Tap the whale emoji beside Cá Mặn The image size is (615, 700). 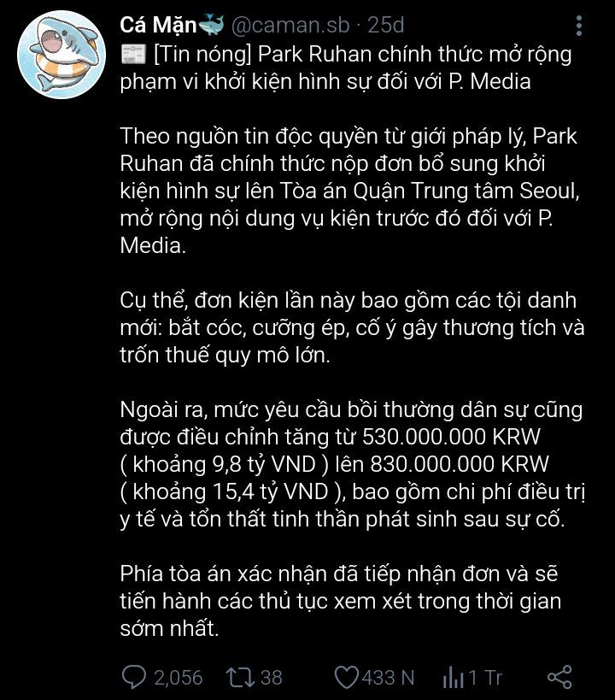[x=211, y=24]
